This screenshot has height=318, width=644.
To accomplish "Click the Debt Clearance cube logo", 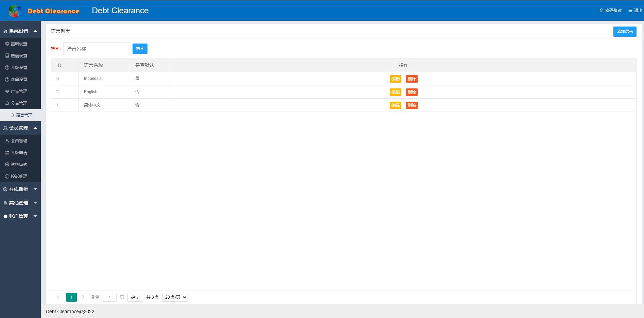I will pos(15,11).
